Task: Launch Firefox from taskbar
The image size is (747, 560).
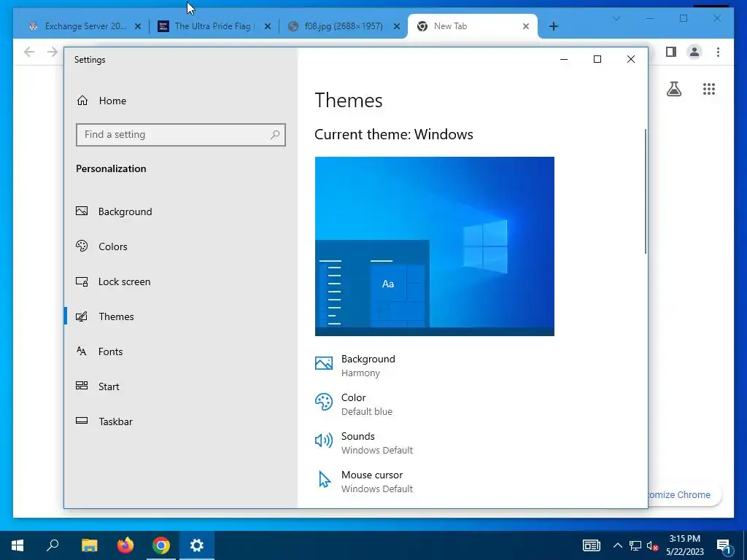Action: (x=125, y=545)
